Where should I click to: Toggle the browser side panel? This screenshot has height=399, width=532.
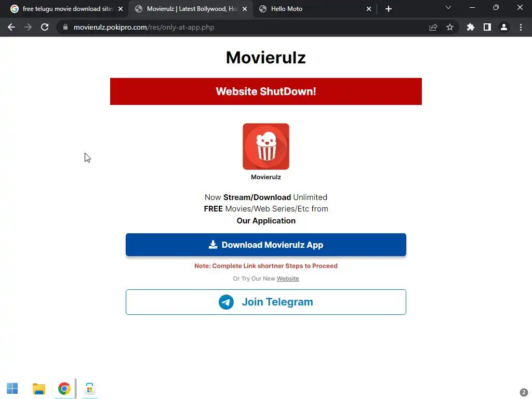pyautogui.click(x=487, y=27)
